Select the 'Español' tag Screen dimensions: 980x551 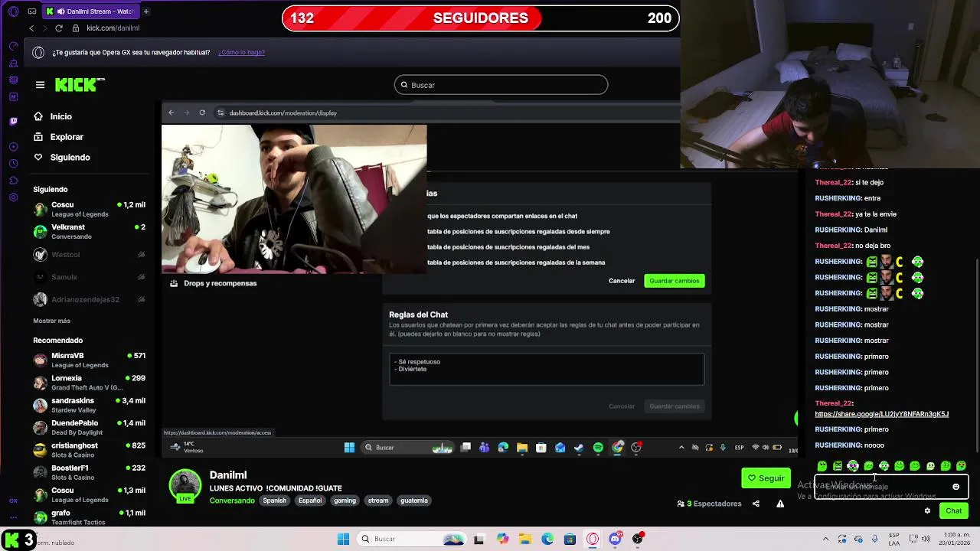(310, 500)
